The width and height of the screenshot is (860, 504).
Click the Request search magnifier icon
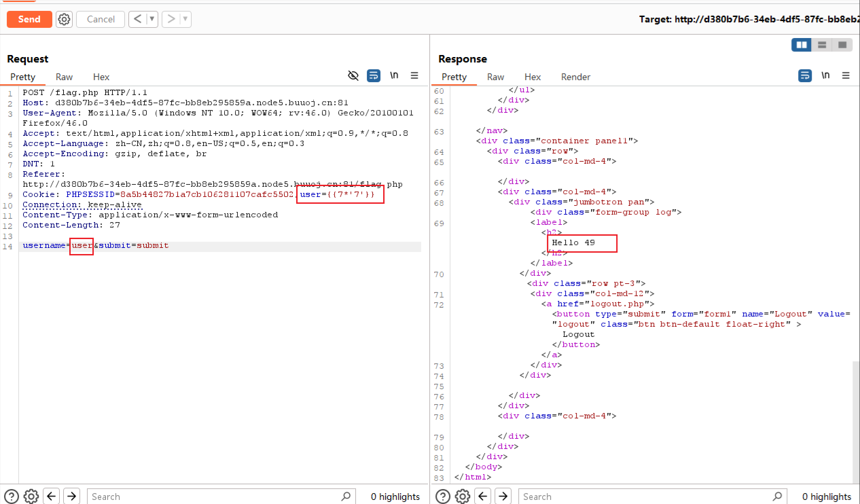(x=346, y=497)
